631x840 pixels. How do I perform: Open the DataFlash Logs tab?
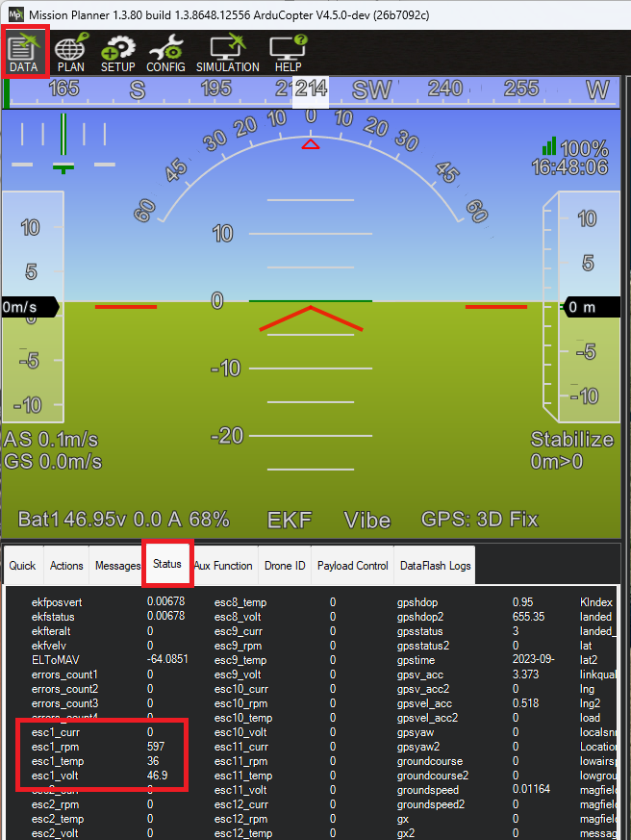[435, 566]
